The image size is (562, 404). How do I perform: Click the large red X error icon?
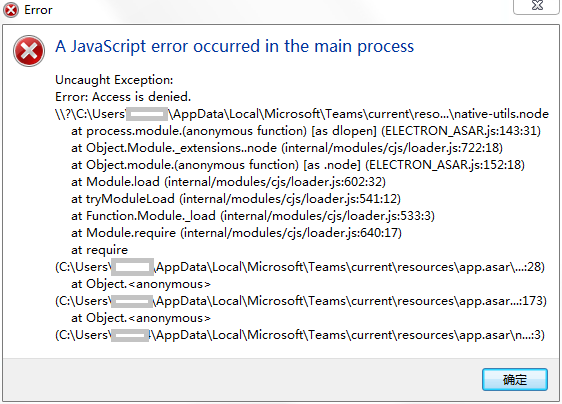[x=29, y=51]
